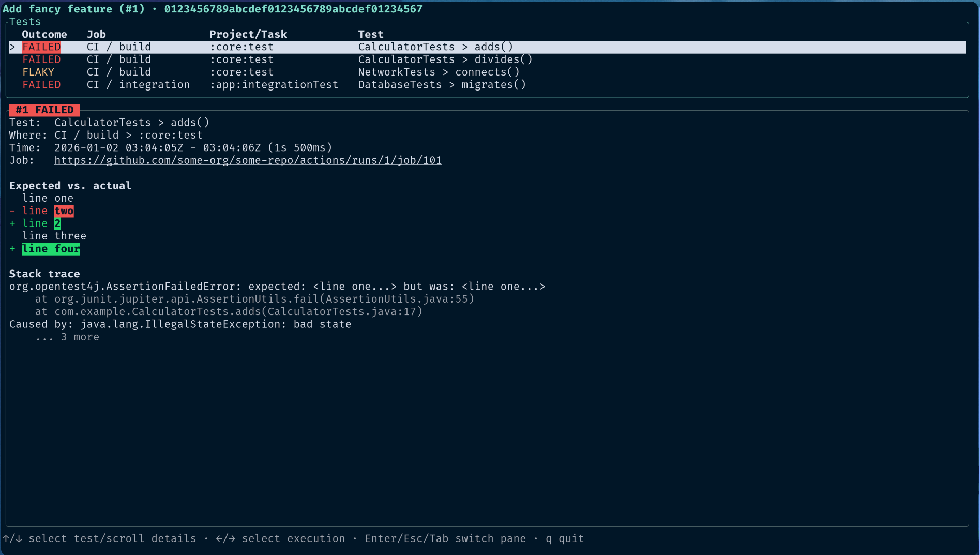Click the 'q quit' hint in footer
Screen dimensions: 980x555
565,539
